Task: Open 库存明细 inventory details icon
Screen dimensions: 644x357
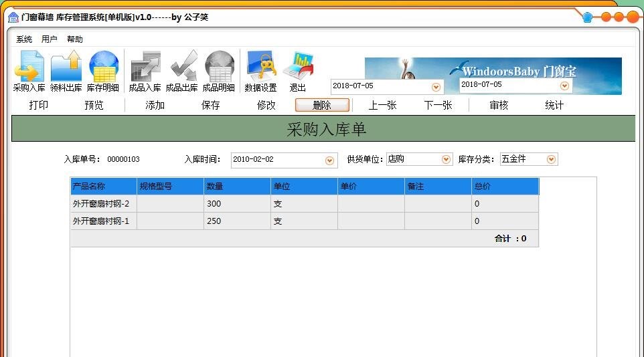Action: (102, 71)
